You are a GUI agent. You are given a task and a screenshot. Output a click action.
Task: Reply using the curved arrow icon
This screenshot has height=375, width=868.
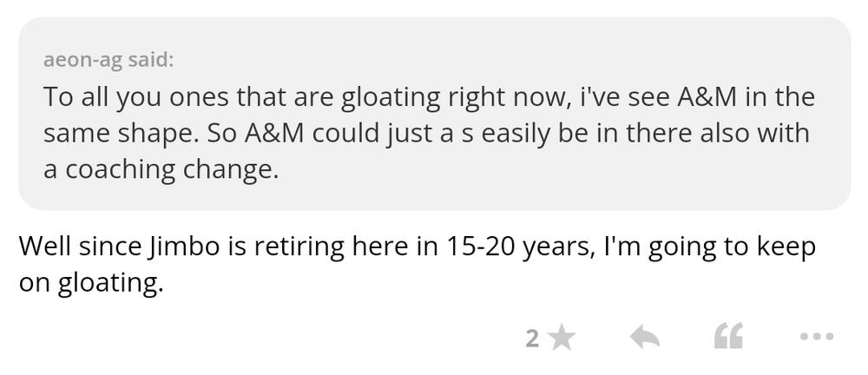(x=644, y=337)
